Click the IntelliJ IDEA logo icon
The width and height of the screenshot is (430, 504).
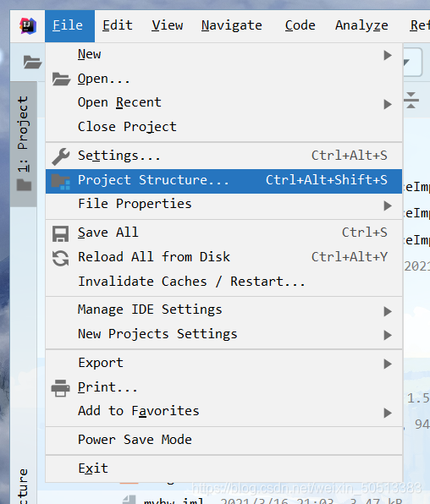tap(28, 25)
